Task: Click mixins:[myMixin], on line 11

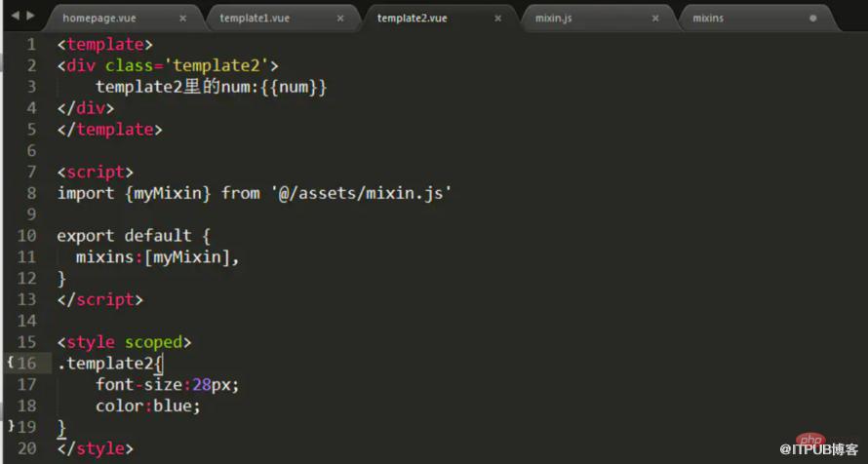Action: [158, 257]
